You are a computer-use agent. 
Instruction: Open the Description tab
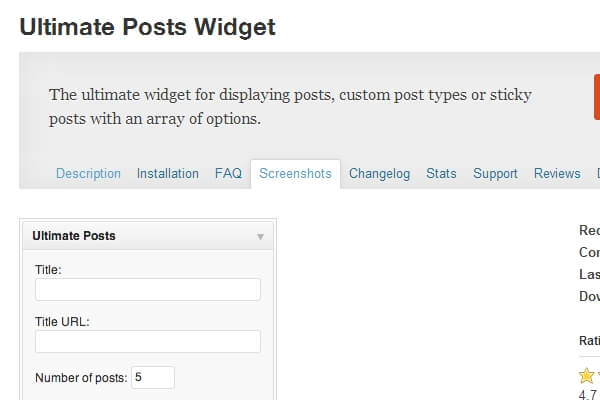(x=88, y=173)
